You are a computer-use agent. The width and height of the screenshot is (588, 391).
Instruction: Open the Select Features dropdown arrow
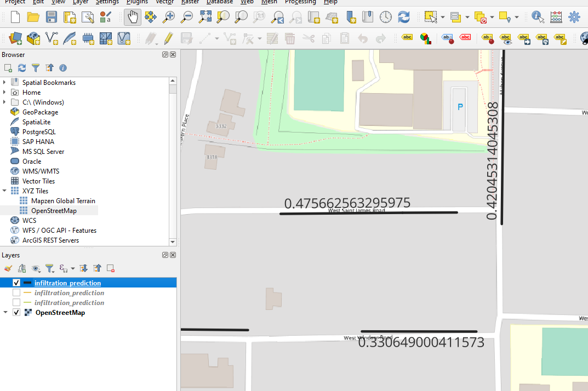[443, 17]
